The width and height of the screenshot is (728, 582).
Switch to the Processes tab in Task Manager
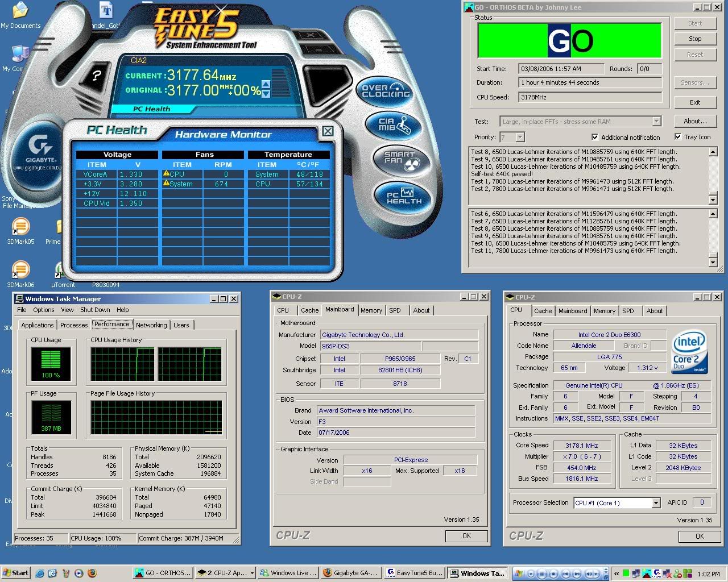coord(74,325)
